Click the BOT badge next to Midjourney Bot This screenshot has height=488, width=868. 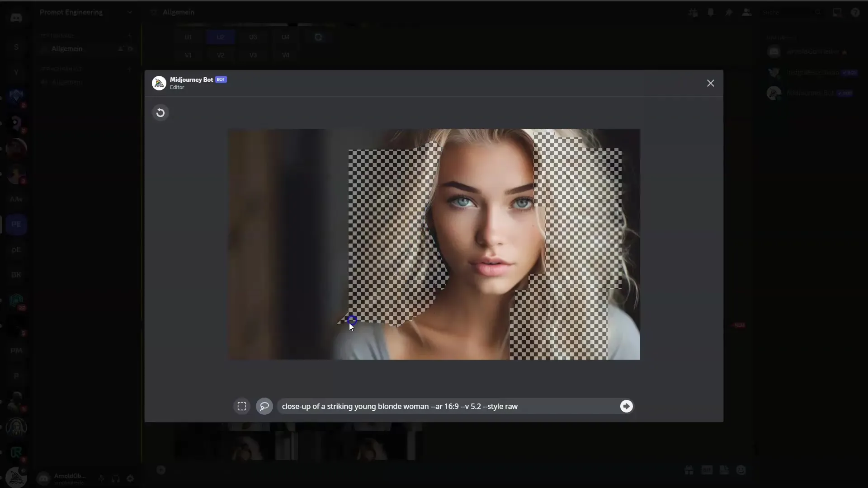click(x=221, y=80)
